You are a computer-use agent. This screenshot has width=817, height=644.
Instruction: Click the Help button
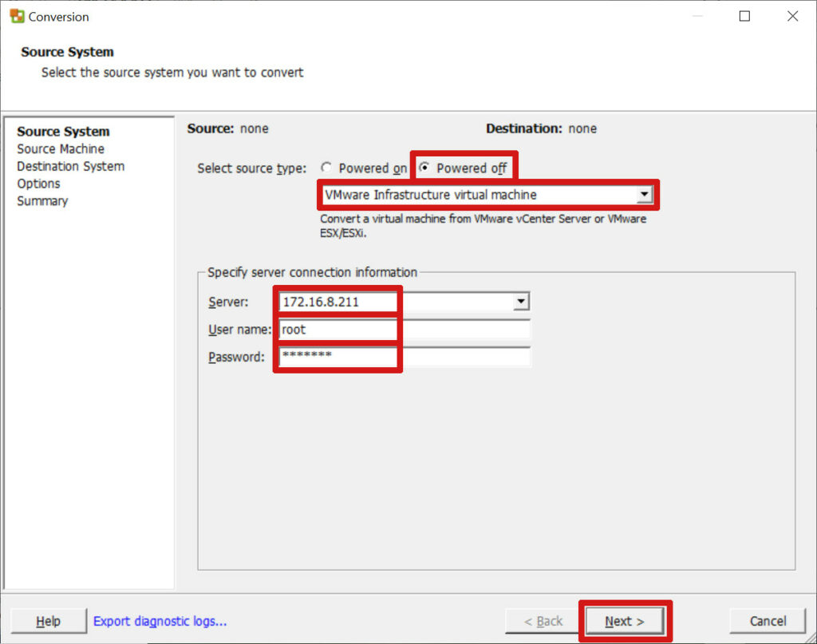click(49, 621)
